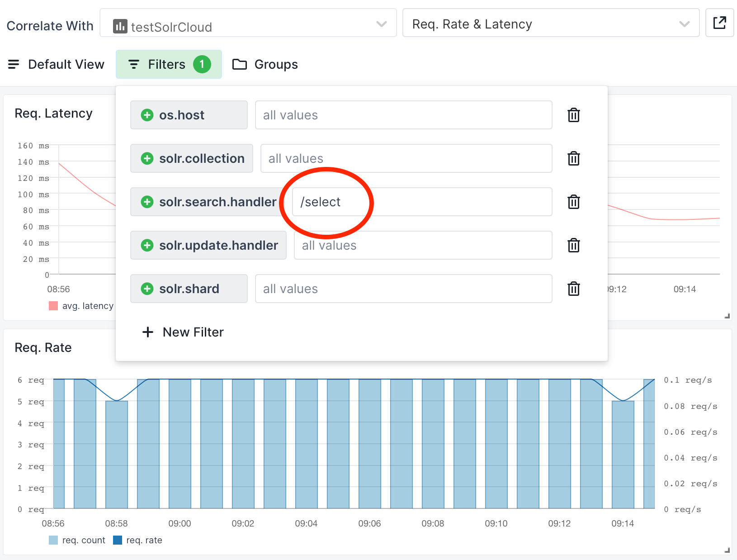Open solr.shard values field
The width and height of the screenshot is (737, 560).
(x=403, y=289)
